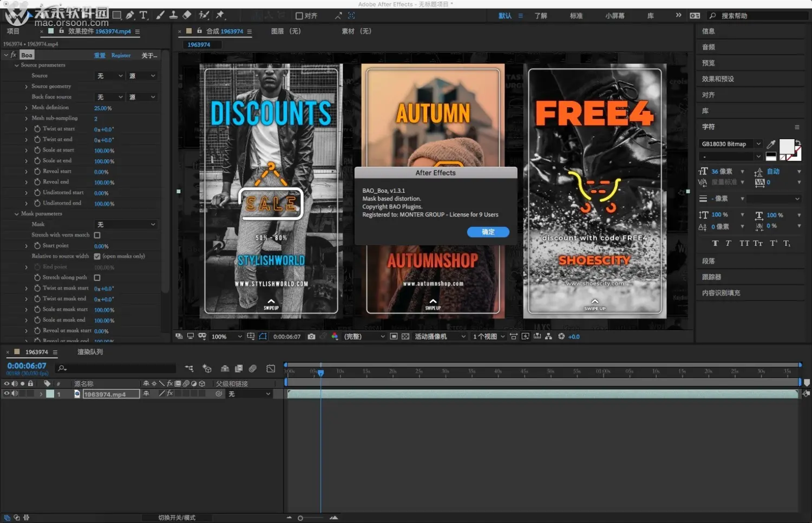Open the Back face source dropdown
812x523 pixels.
pyautogui.click(x=110, y=97)
